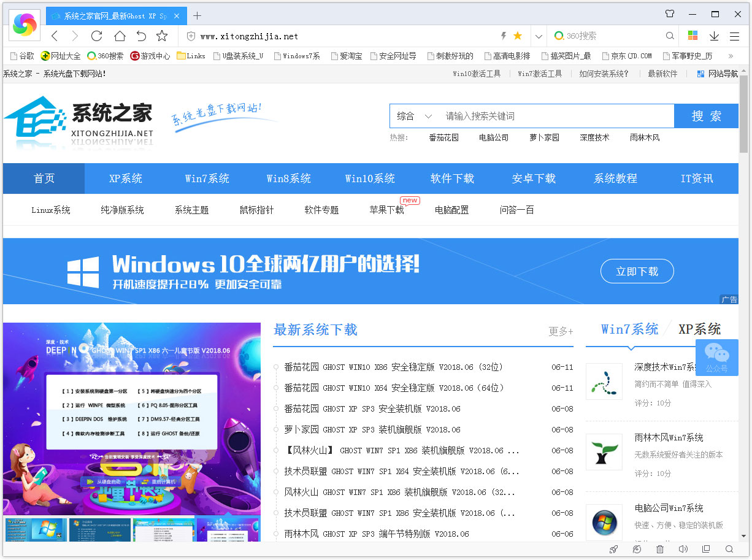Switch to the XP系统 tab
752x560 pixels.
tap(700, 329)
